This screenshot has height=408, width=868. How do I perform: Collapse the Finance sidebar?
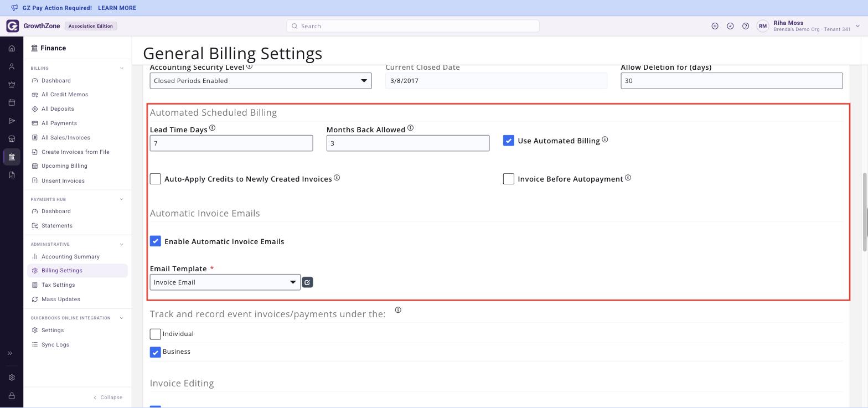(x=108, y=397)
